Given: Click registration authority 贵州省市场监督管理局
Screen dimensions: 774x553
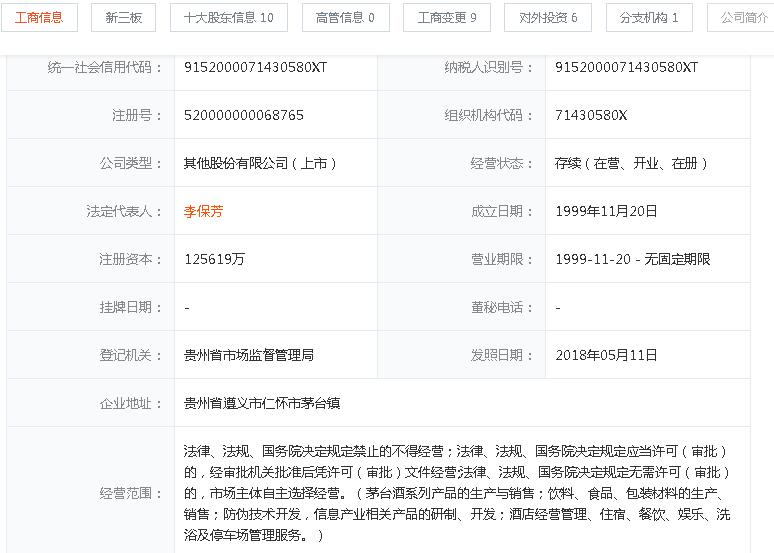Looking at the screenshot, I should click(249, 355).
